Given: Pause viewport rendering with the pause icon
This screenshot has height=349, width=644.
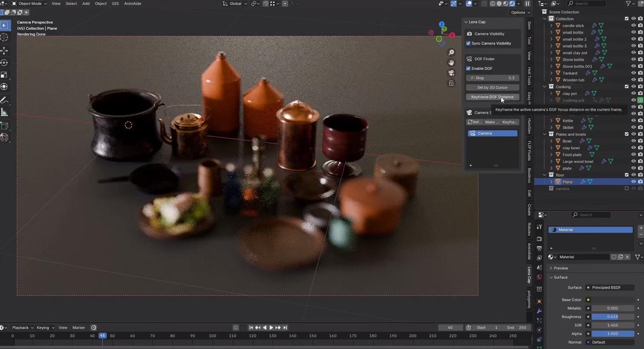Looking at the screenshot, I should tap(527, 4).
